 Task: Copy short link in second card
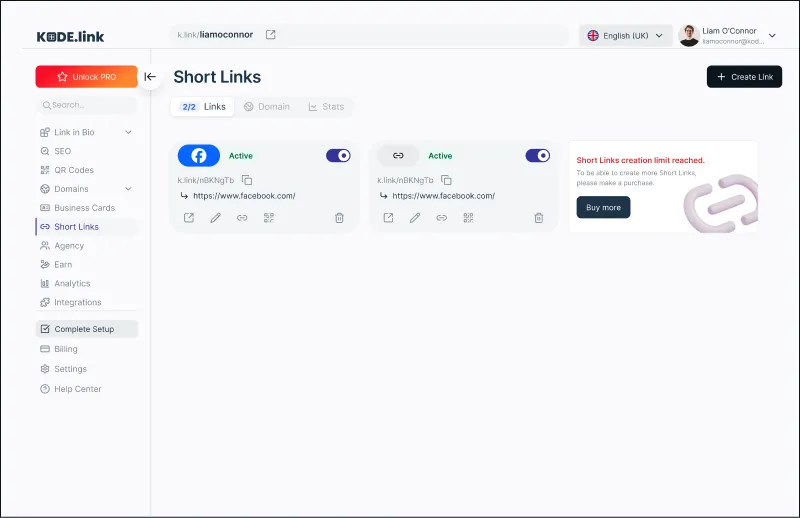tap(446, 180)
